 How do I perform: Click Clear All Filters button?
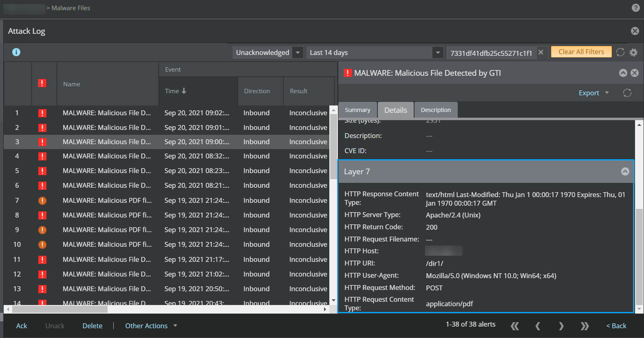pos(581,52)
